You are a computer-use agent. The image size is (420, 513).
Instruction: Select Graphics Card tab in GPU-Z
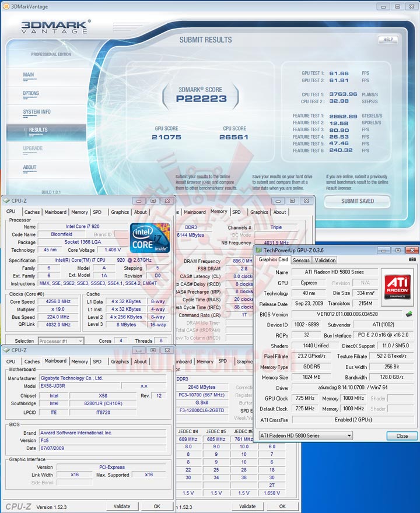pyautogui.click(x=274, y=259)
